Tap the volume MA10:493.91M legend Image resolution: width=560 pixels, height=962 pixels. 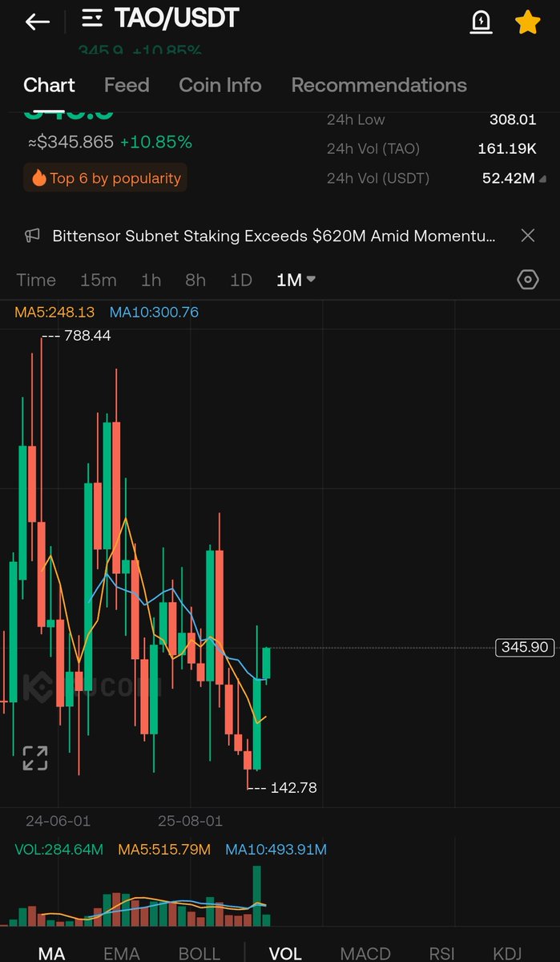(x=276, y=849)
